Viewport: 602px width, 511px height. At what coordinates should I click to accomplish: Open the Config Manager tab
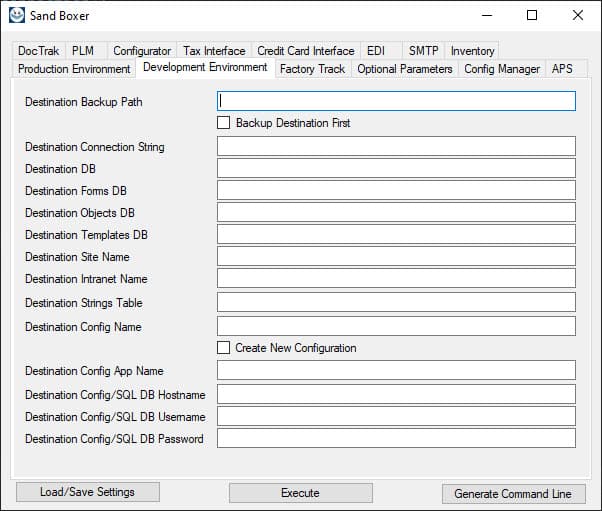point(501,69)
